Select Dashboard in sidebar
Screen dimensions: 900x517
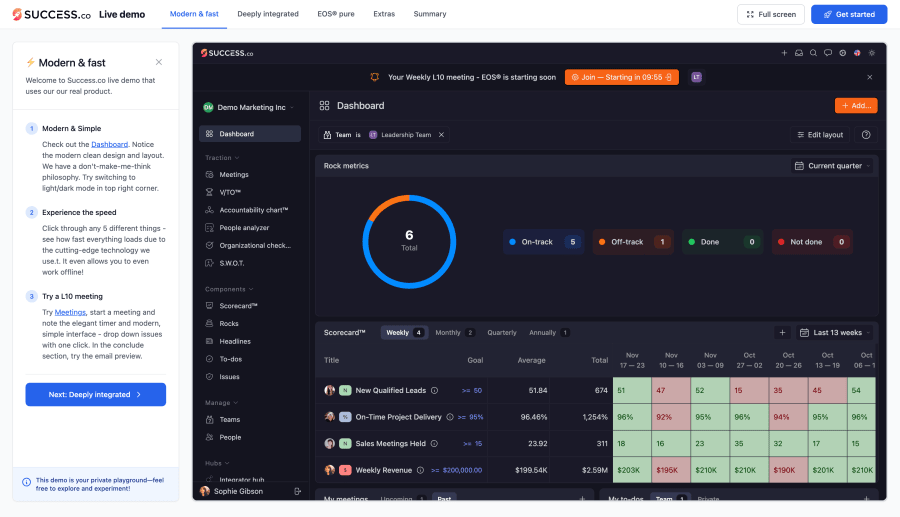tap(250, 134)
